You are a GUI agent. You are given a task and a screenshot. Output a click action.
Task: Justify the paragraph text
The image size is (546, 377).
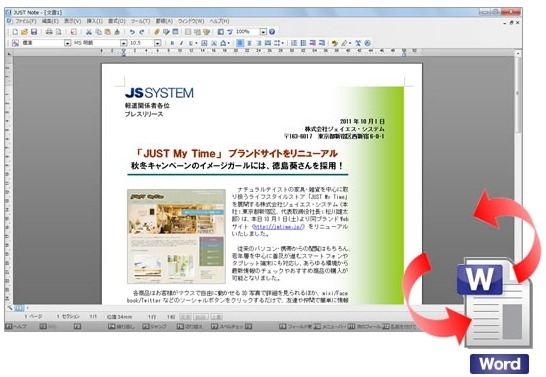[268, 43]
